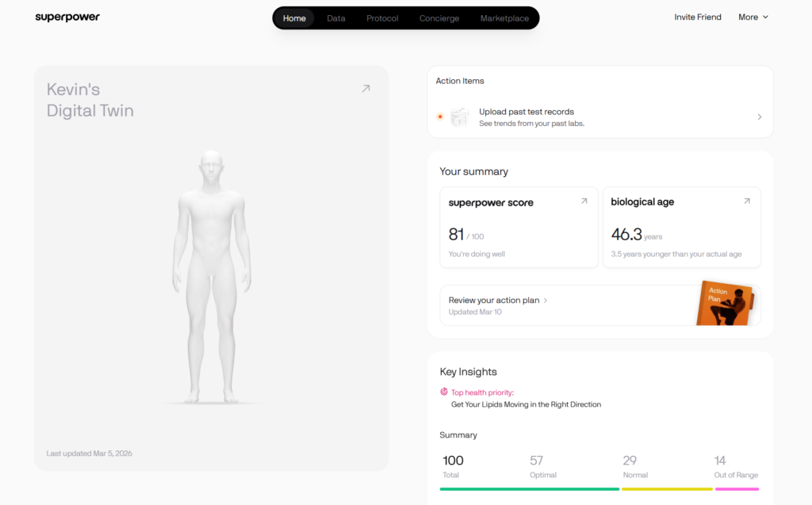Image resolution: width=812 pixels, height=505 pixels.
Task: Open Digital Twin via arrow icon
Action: coord(366,89)
